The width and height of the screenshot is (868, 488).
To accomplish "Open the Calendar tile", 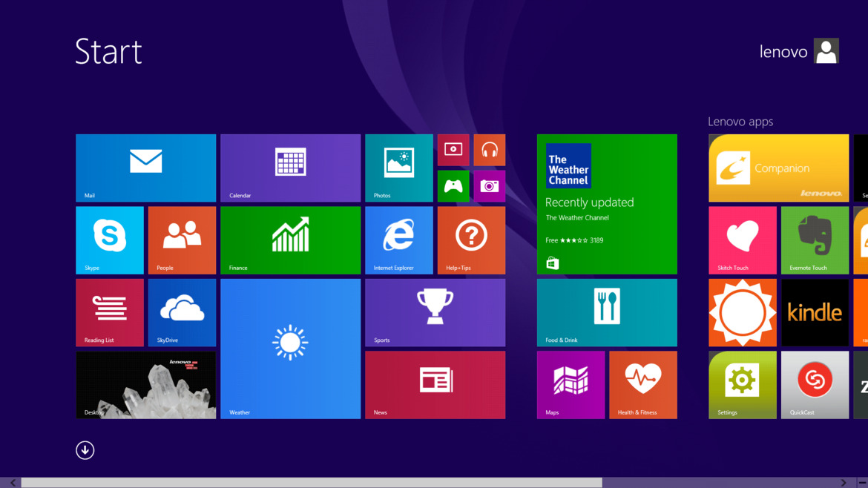I will click(290, 168).
